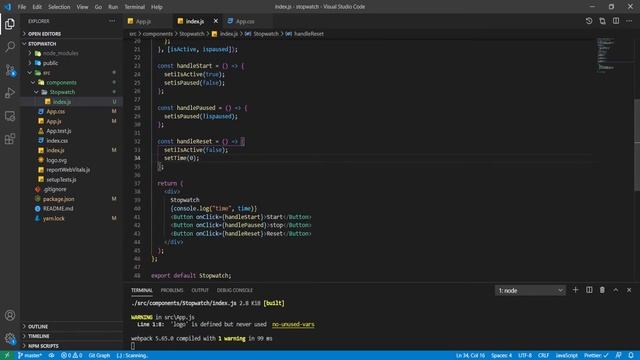Change CRLF line ending setting
The image size is (640, 360).
(x=543, y=356)
